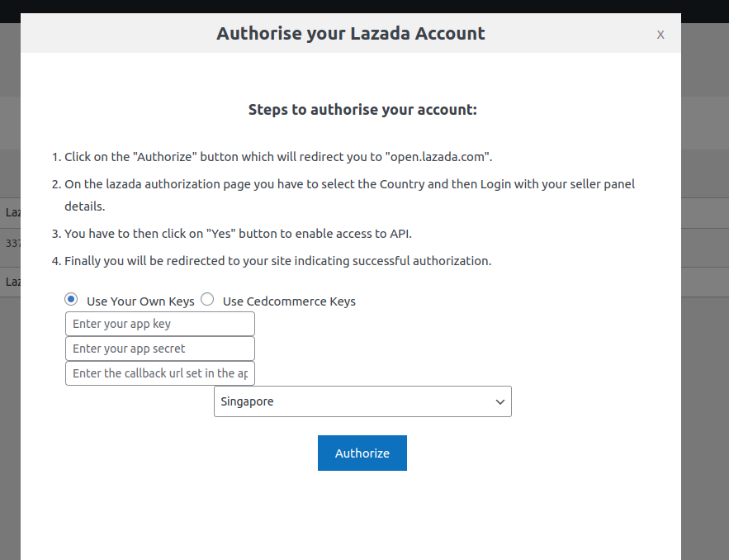Focus the callback url input field
The width and height of the screenshot is (729, 560).
click(160, 373)
